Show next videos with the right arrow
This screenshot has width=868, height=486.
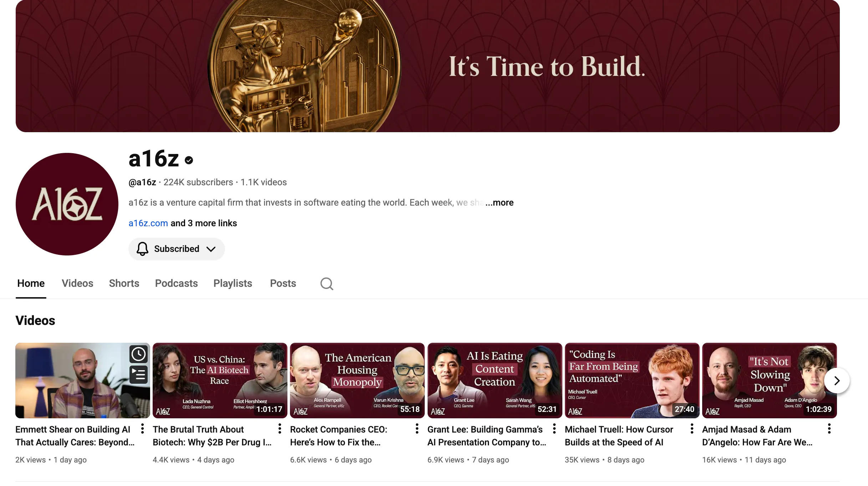point(837,381)
